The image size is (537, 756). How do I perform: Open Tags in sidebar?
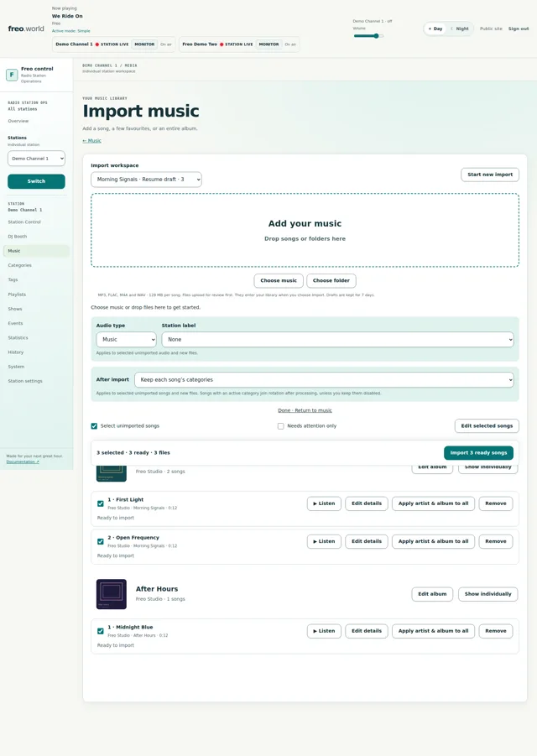point(13,279)
